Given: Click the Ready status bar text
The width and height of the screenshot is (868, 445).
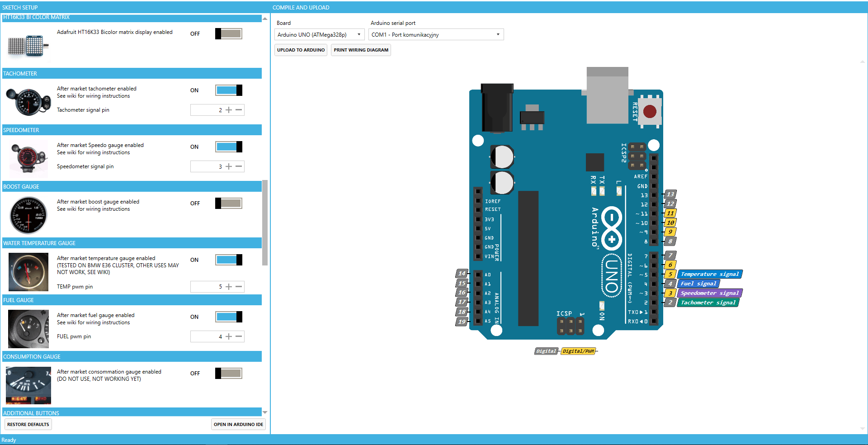Looking at the screenshot, I should (x=9, y=440).
